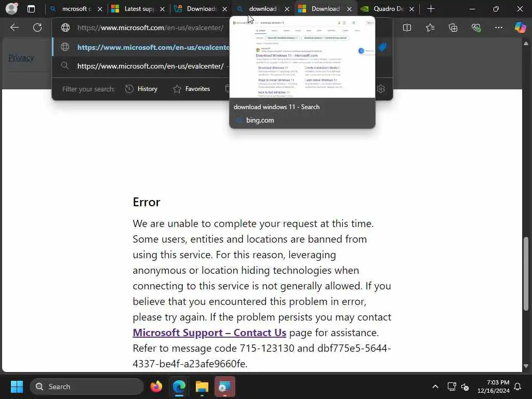
Task: Refresh the page with reload icon
Action: pos(37,28)
